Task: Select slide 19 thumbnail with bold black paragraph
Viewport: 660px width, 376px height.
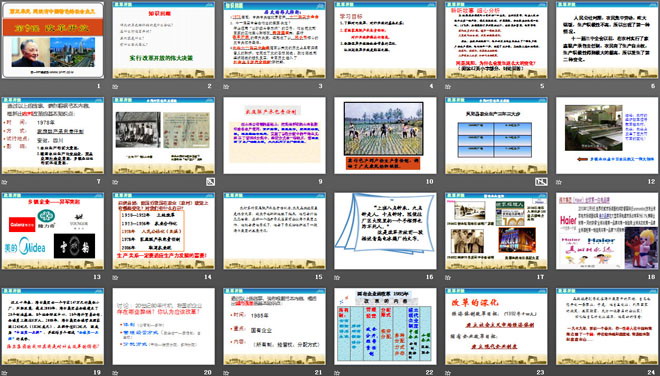Action: click(53, 326)
